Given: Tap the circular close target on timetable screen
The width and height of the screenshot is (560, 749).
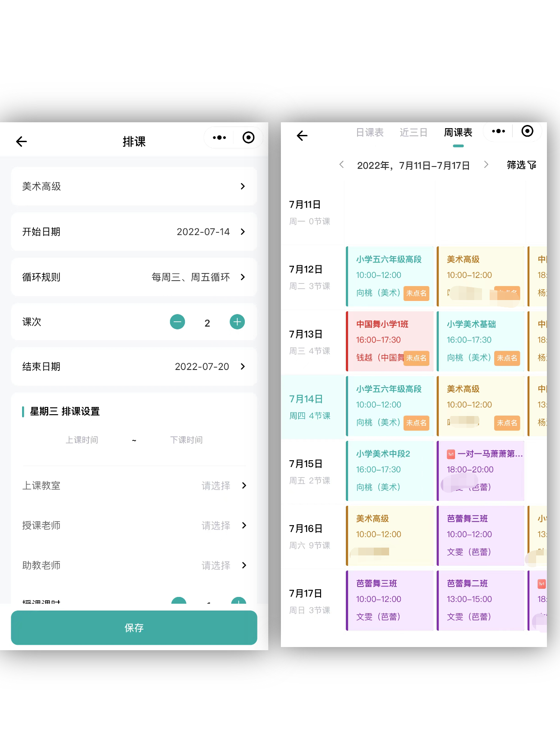Looking at the screenshot, I should point(527,131).
